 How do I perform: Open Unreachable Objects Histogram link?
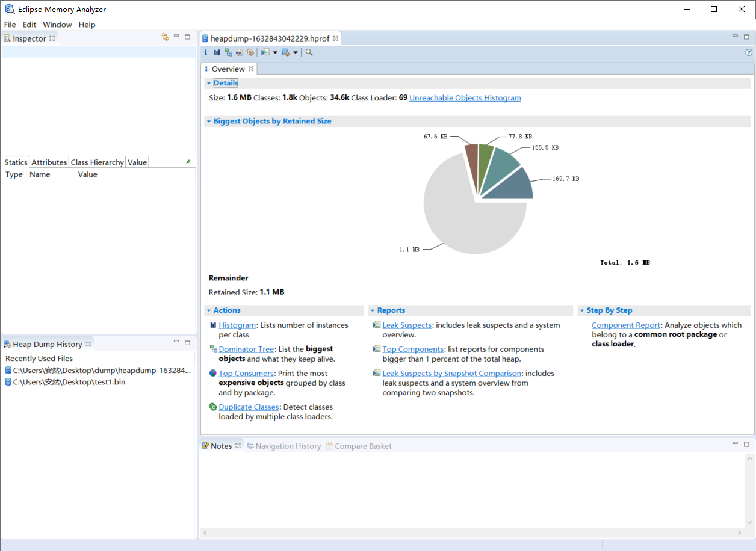pos(465,98)
